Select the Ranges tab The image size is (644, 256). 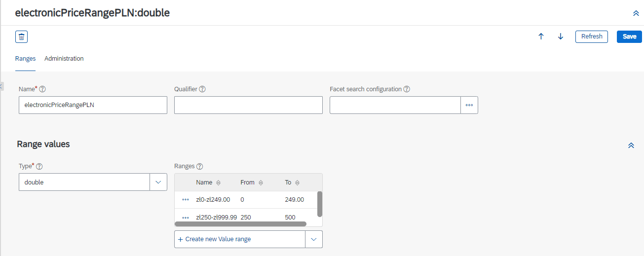point(25,59)
